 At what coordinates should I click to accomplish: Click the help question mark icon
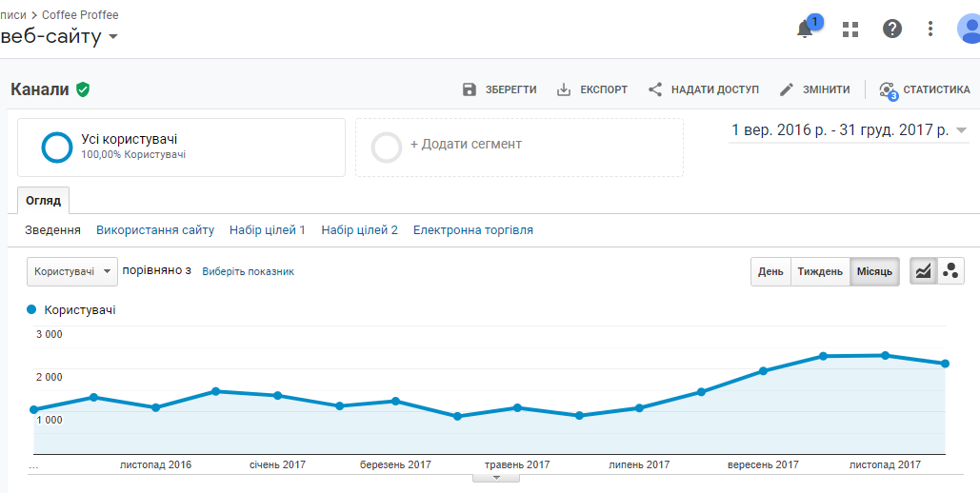891,29
